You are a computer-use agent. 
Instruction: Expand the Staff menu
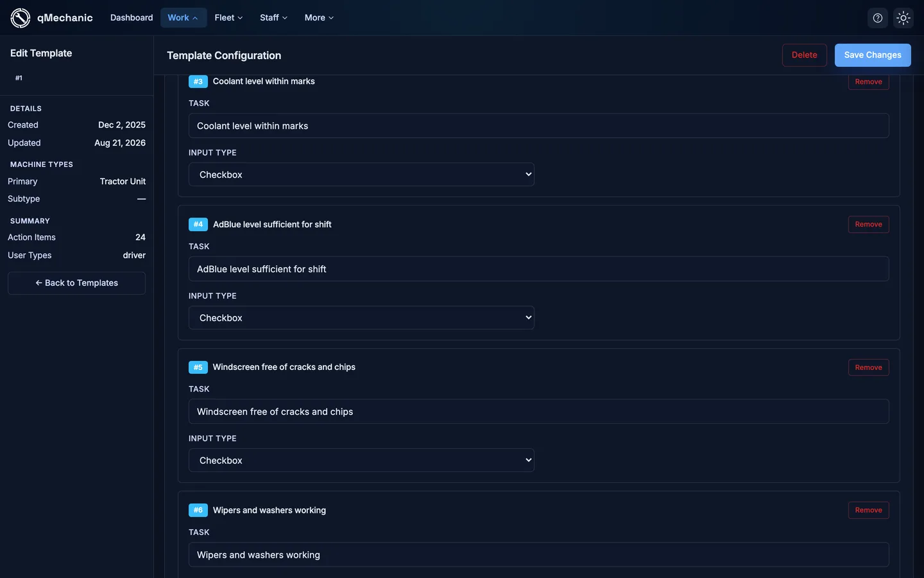(273, 18)
